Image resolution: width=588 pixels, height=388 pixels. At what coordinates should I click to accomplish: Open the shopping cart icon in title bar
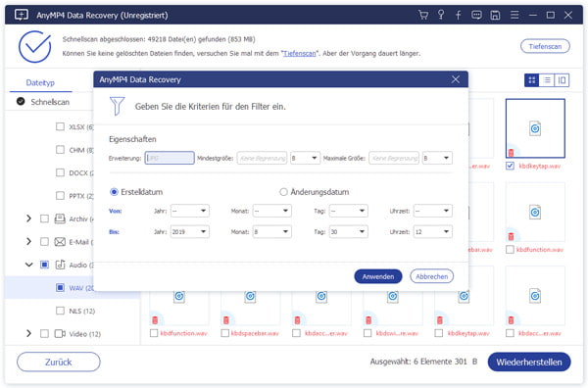[423, 15]
